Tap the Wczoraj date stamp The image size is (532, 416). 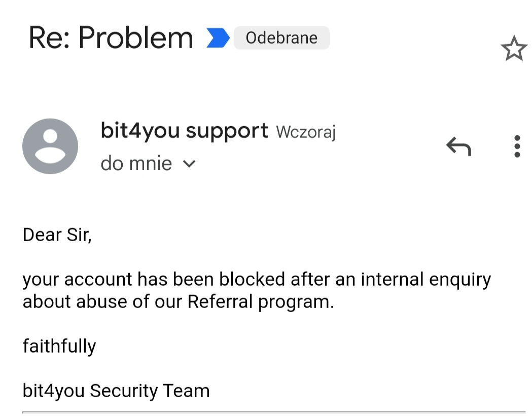pos(306,132)
